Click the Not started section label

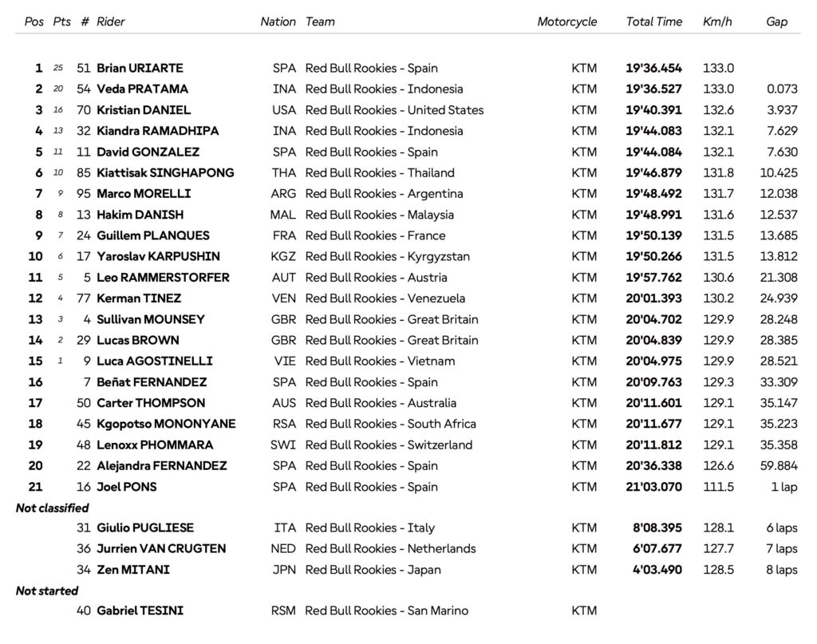47,591
